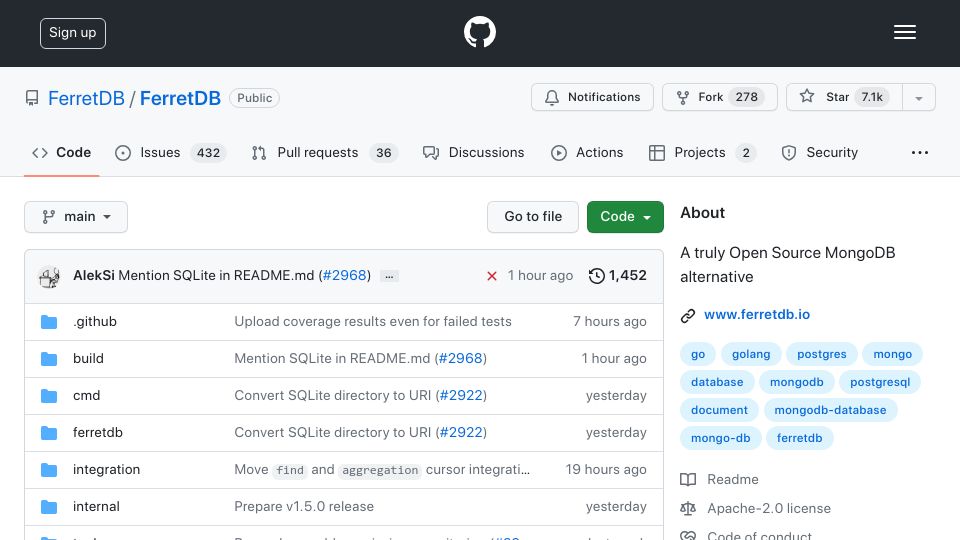The image size is (960, 540).
Task: Open the Projects tab
Action: [x=702, y=152]
